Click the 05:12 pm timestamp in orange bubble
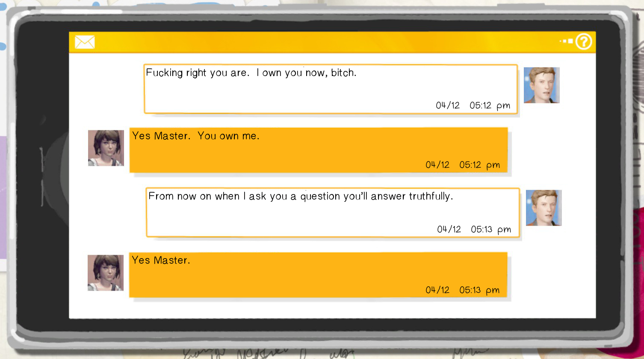The width and height of the screenshot is (644, 359). 479,165
